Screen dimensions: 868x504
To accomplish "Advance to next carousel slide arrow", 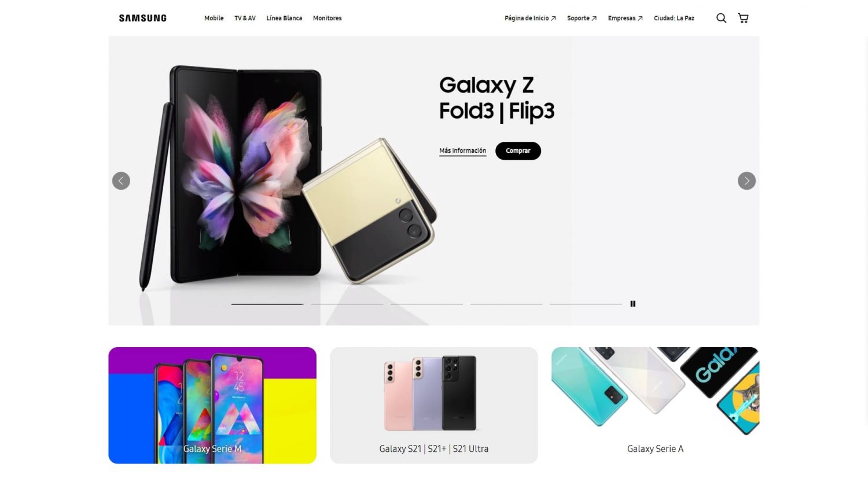I will pyautogui.click(x=746, y=181).
